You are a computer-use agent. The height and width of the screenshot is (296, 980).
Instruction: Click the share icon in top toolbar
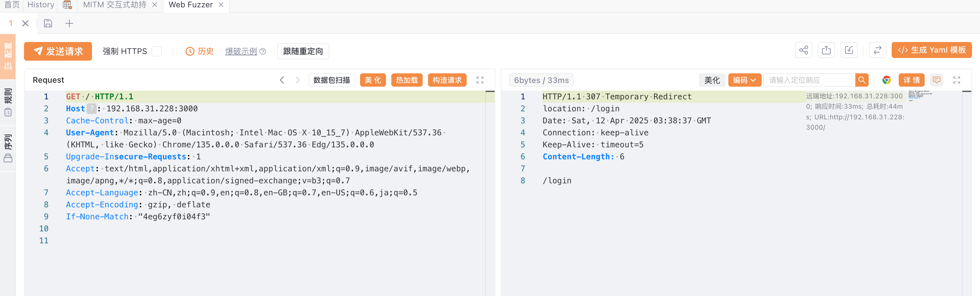803,50
